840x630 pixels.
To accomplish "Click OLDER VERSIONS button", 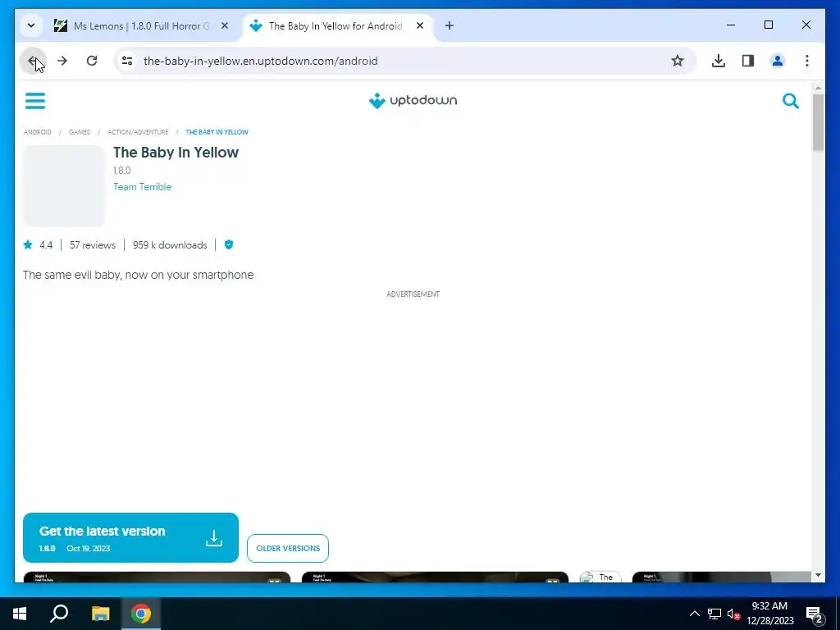I will coord(288,548).
